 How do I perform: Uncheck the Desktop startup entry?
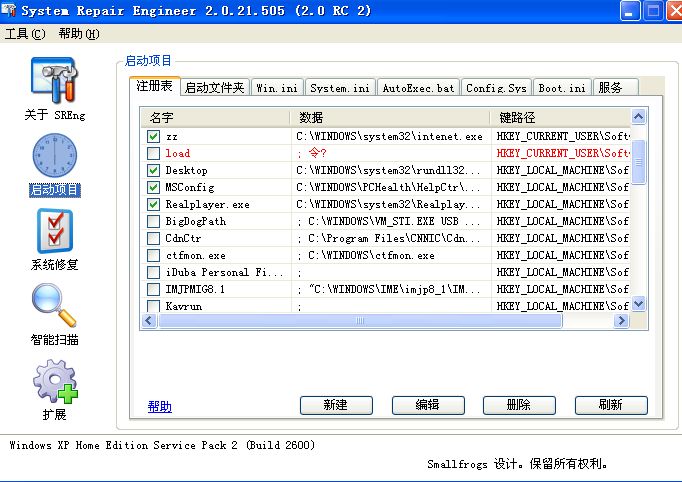coord(153,170)
